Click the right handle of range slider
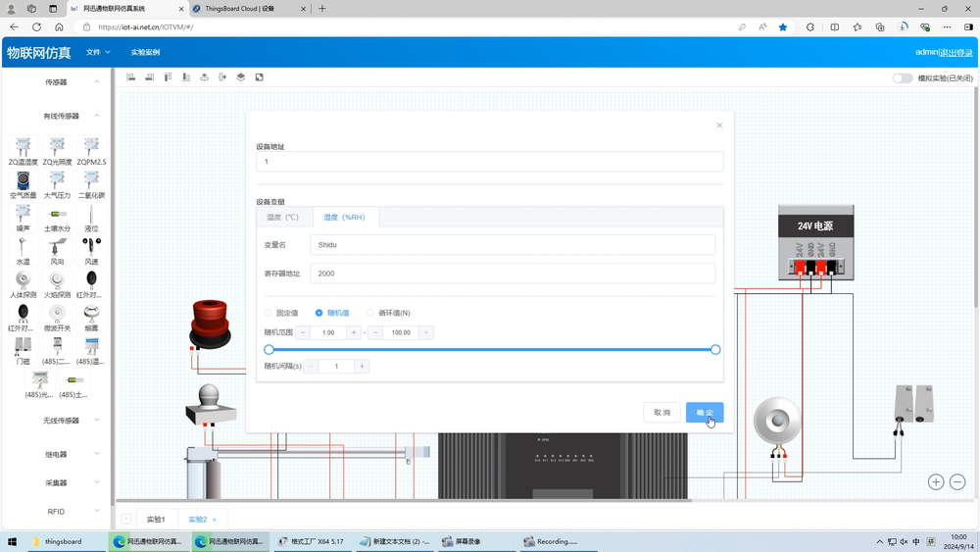The image size is (980, 552). [x=715, y=350]
